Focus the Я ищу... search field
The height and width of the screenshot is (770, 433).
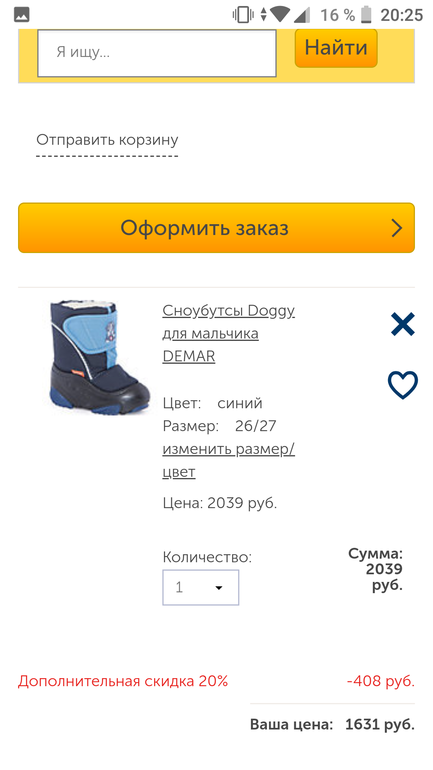pyautogui.click(x=157, y=53)
